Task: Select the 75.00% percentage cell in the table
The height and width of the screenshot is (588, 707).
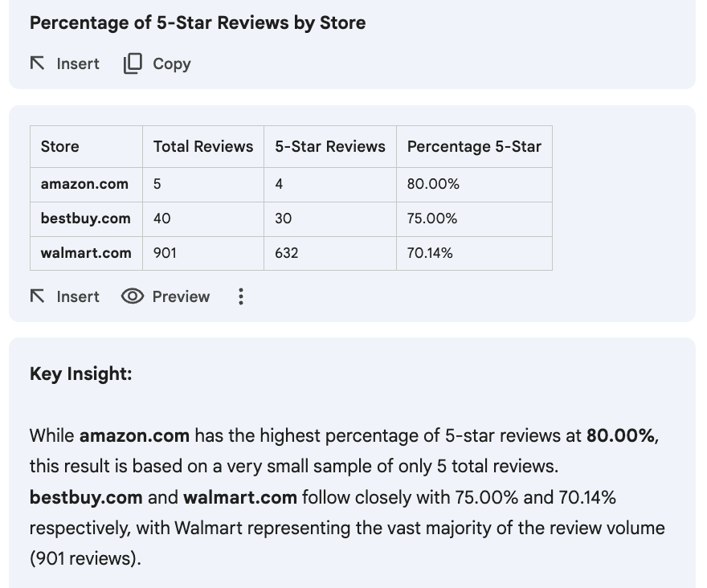Action: [432, 218]
